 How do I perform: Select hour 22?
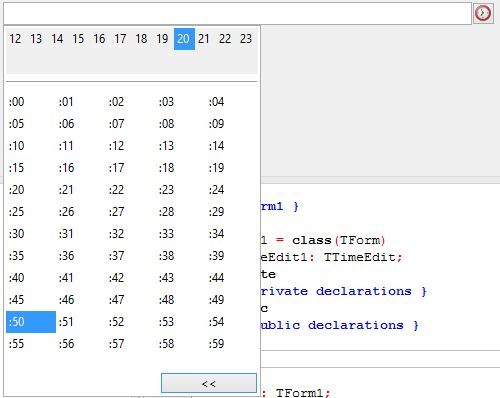[225, 39]
